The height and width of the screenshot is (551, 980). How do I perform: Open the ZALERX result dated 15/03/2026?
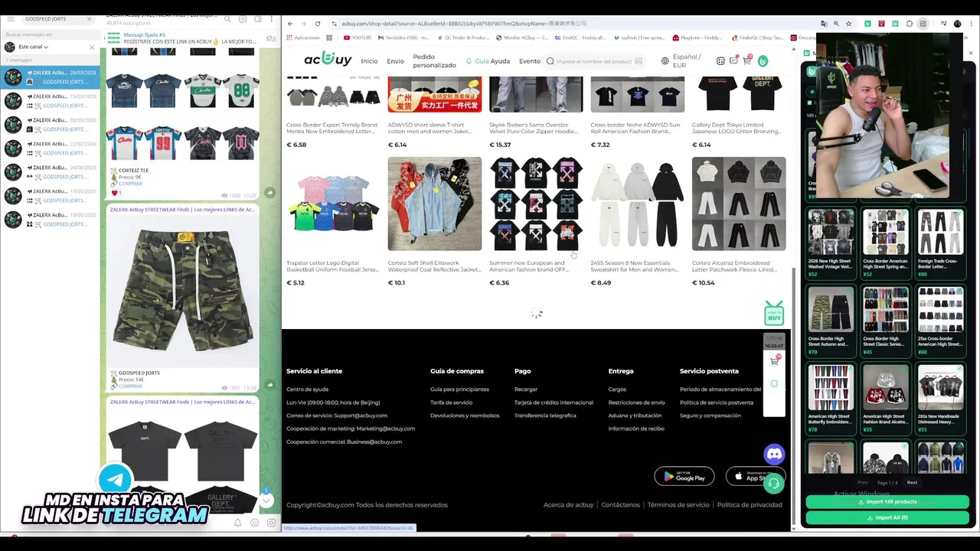[x=51, y=100]
